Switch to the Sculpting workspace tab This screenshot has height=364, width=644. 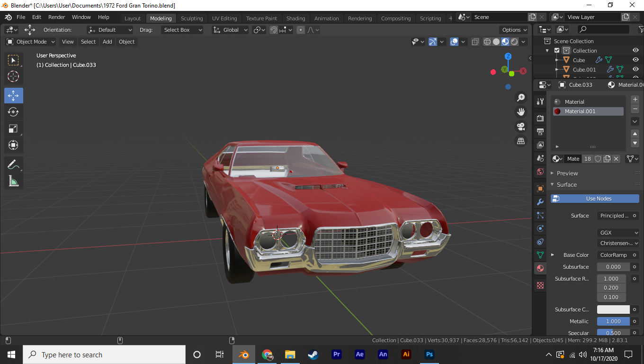coord(192,18)
